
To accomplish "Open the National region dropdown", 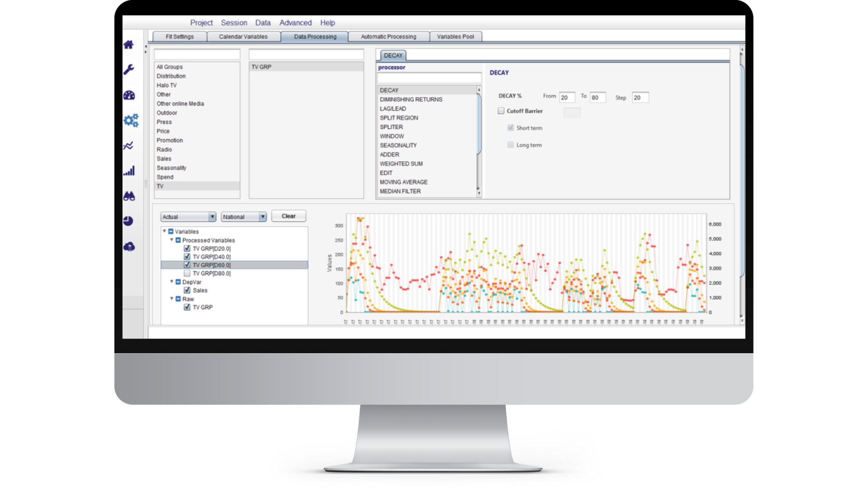I will click(x=244, y=217).
